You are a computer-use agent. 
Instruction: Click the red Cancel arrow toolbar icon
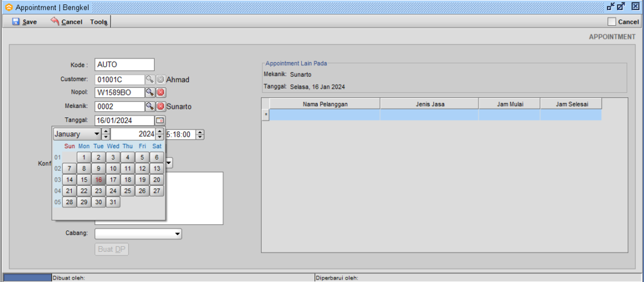(x=55, y=21)
